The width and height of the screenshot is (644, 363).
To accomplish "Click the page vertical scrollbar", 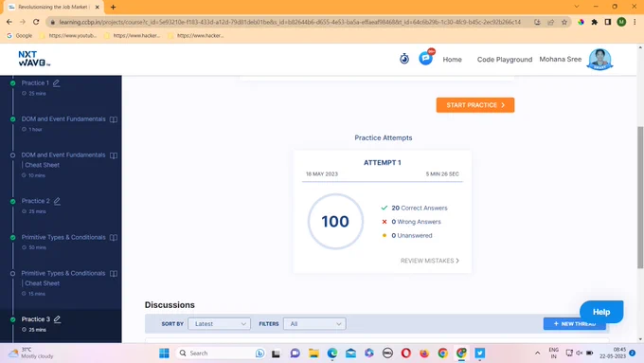I will 640,197.
